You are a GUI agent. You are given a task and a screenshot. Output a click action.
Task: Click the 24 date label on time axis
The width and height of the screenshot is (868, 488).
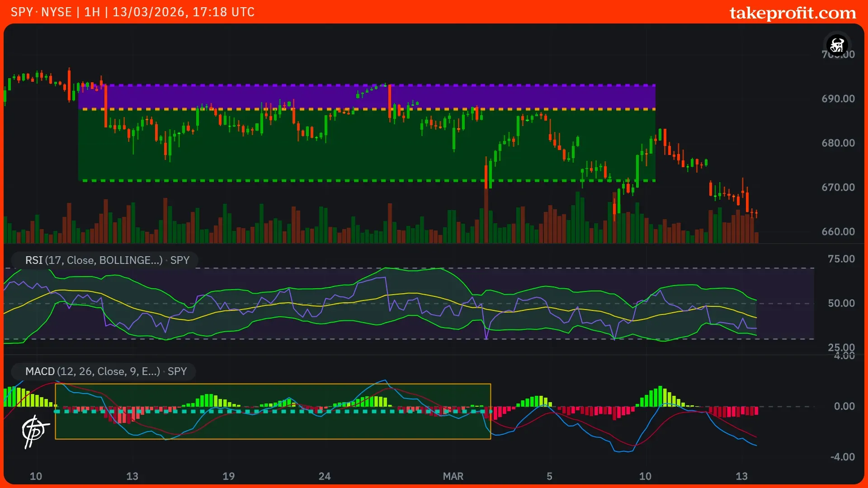pyautogui.click(x=324, y=476)
